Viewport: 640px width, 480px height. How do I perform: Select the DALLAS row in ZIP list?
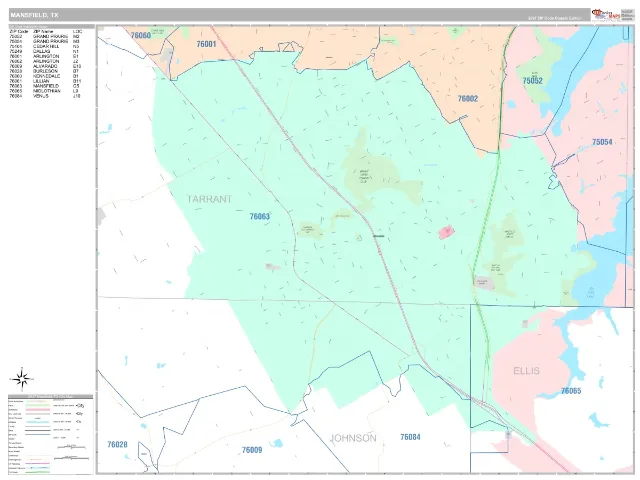point(45,51)
